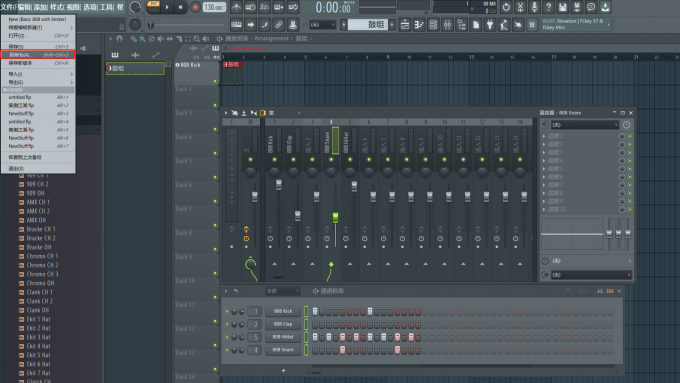This screenshot has height=383, width=680.
Task: Click the floppy disk save icon
Action: tap(563, 7)
